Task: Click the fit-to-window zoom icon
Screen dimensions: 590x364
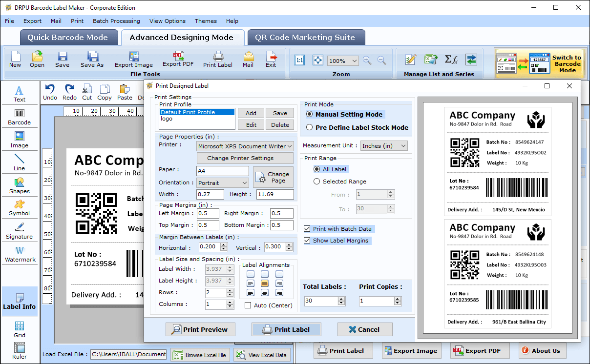Action: pyautogui.click(x=317, y=60)
